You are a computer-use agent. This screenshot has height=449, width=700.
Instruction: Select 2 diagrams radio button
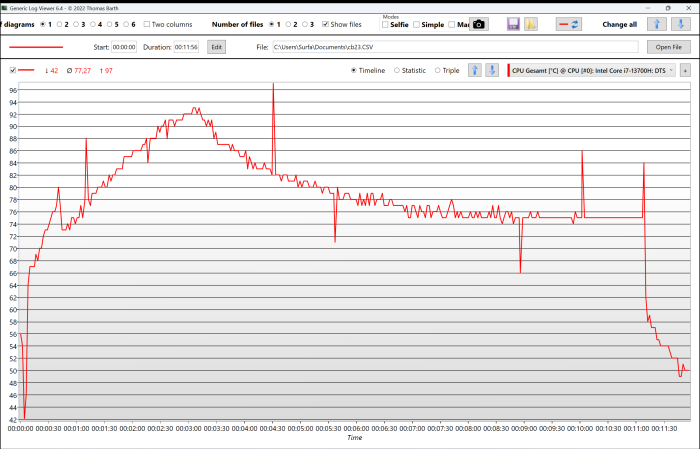(59, 25)
